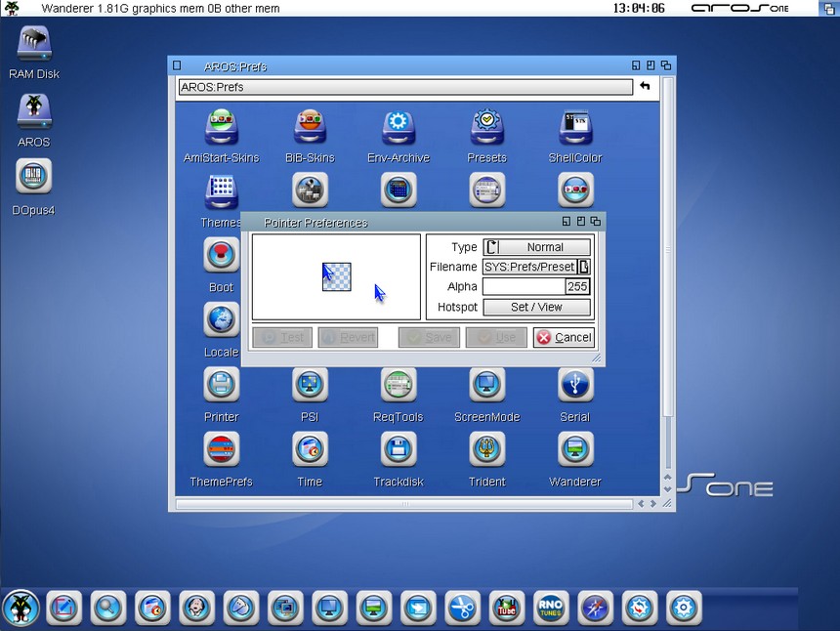The width and height of the screenshot is (840, 631).
Task: Cancel the Pointer Preferences dialog
Action: point(564,337)
